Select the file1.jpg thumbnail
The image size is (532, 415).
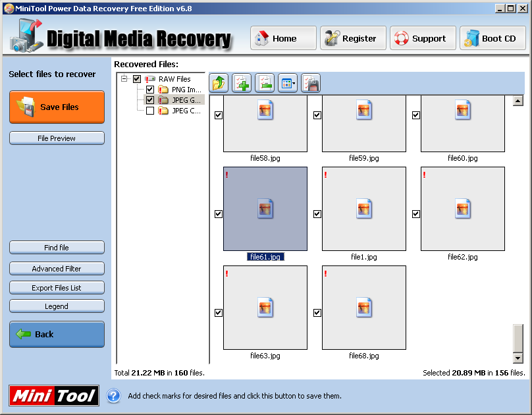pos(364,209)
